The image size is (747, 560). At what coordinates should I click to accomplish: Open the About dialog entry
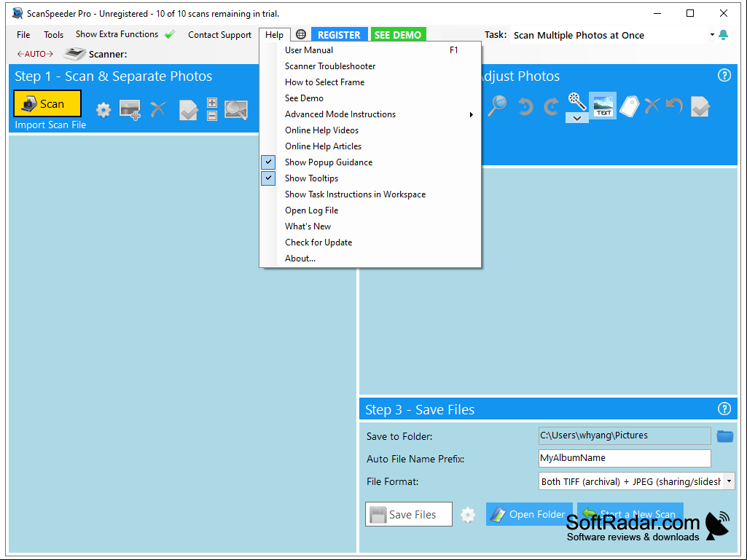point(370,259)
